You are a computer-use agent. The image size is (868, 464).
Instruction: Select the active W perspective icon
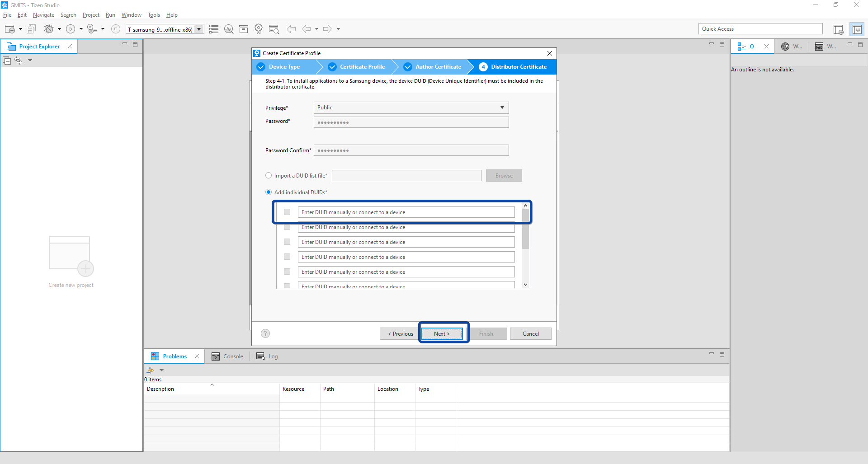coord(857,29)
